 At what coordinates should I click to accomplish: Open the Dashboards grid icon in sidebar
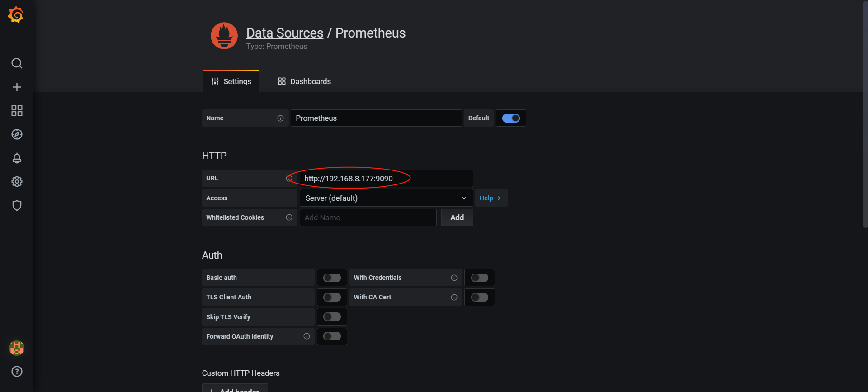(x=17, y=111)
